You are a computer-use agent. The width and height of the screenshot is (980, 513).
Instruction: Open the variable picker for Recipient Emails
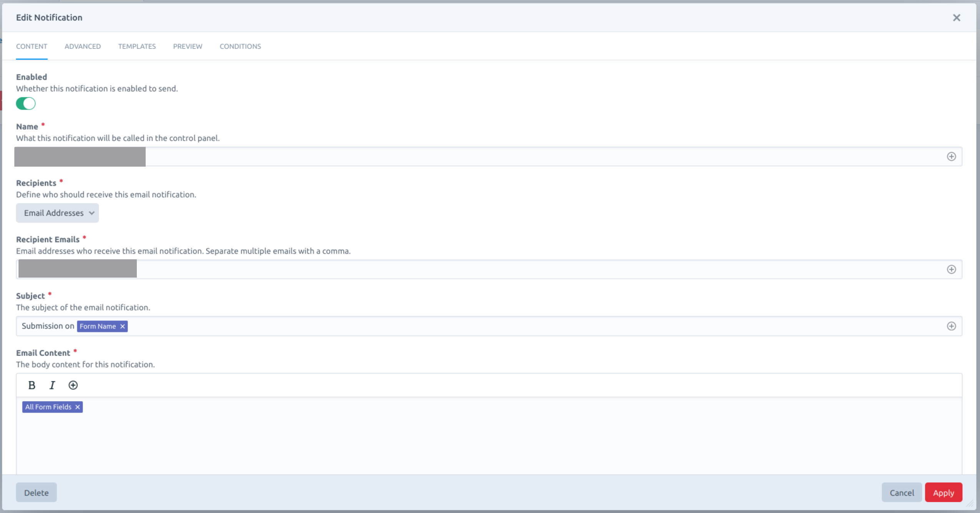(952, 269)
